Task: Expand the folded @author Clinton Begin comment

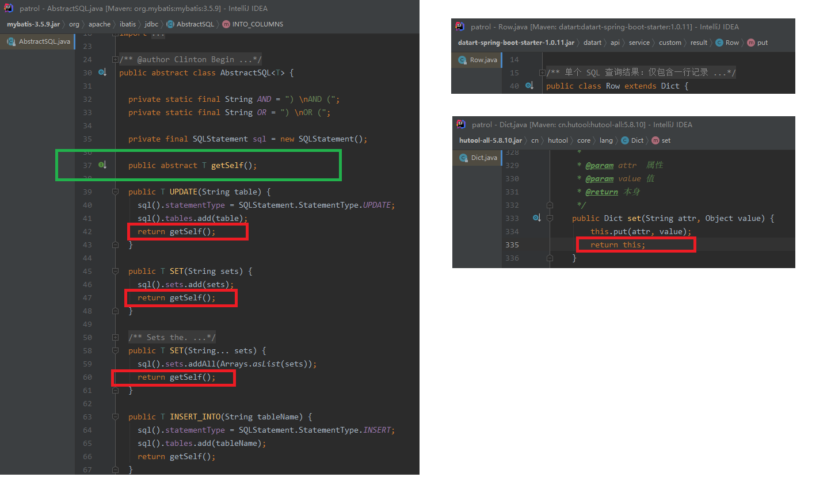Action: pos(115,59)
